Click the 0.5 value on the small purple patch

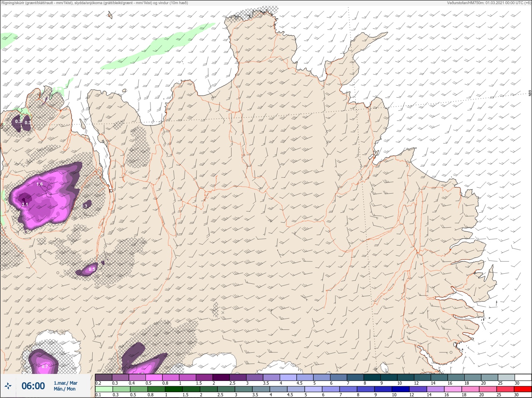92,269
